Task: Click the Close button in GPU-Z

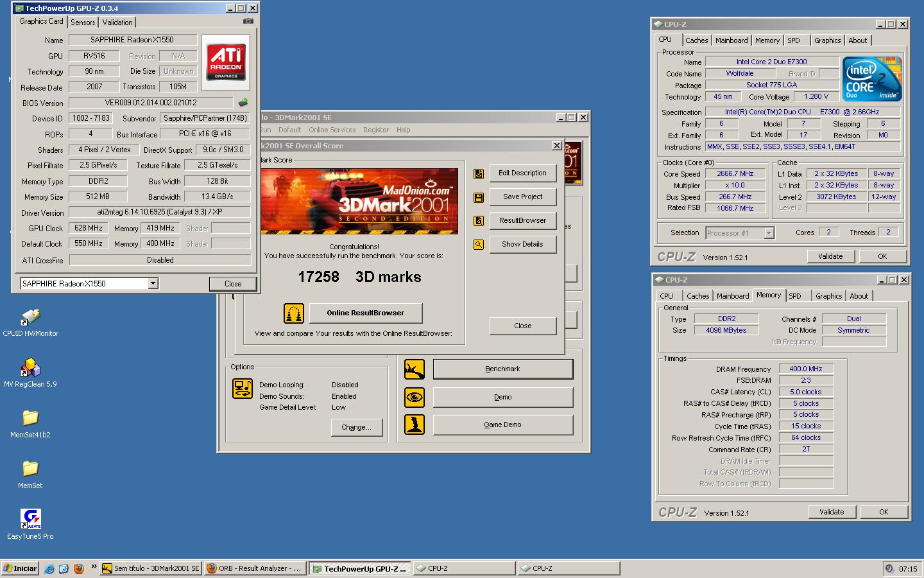Action: pos(233,284)
